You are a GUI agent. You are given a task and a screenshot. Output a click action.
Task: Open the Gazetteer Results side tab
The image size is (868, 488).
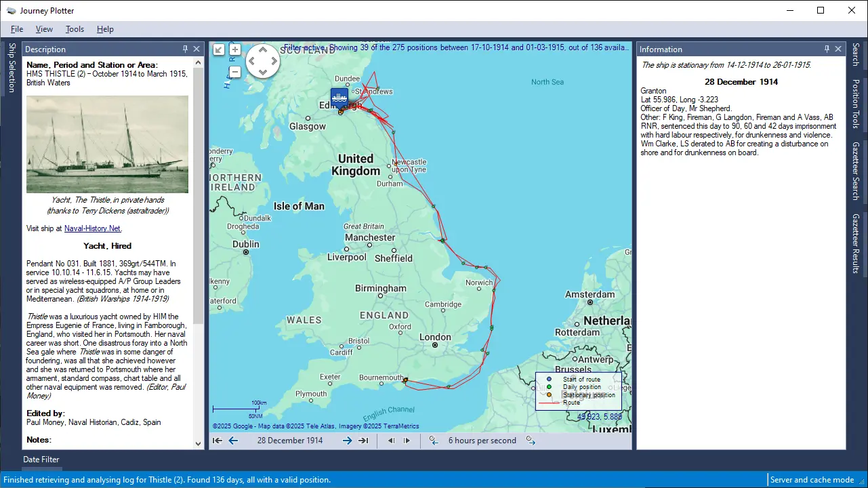point(856,243)
